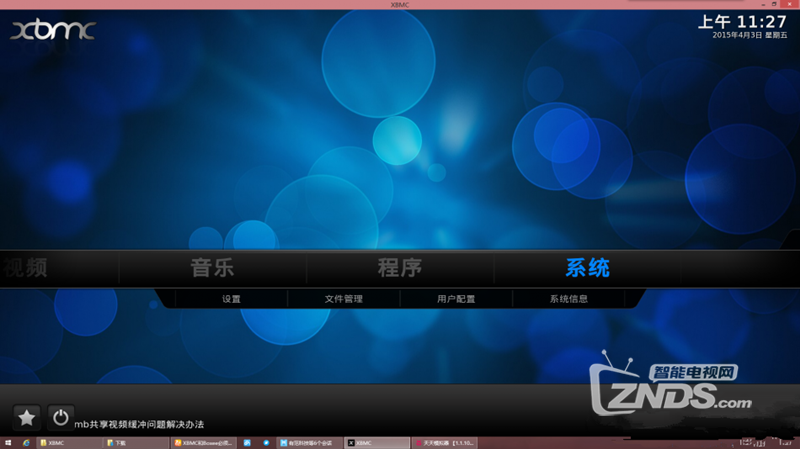Viewport: 800px width, 449px height.
Task: Select 视频 in the home menu
Action: coord(26,267)
